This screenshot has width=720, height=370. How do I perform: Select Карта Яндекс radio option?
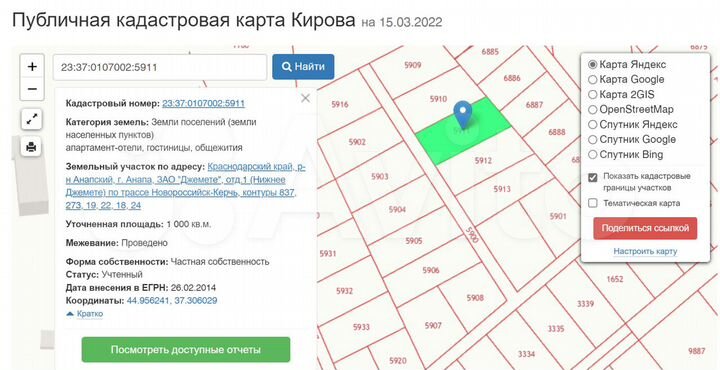pos(592,65)
